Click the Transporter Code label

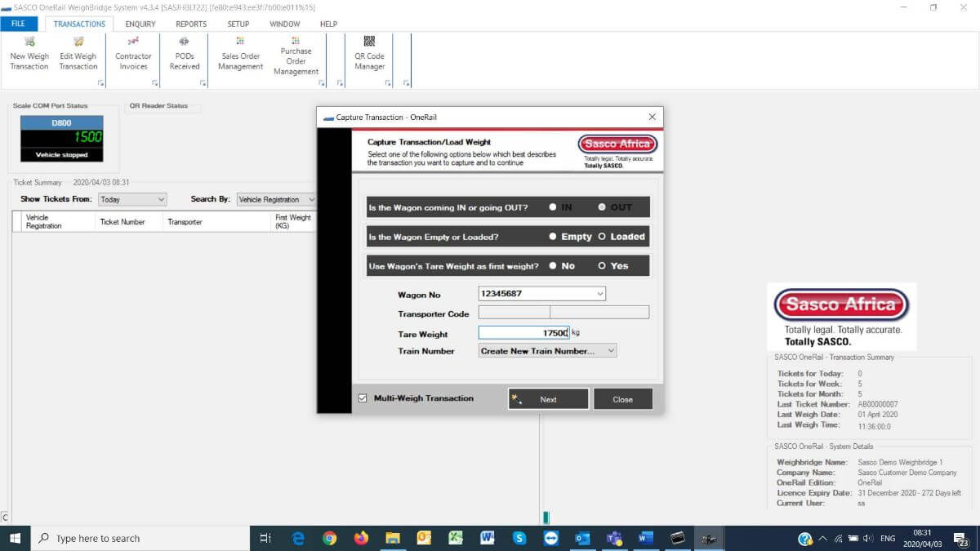[x=434, y=314]
